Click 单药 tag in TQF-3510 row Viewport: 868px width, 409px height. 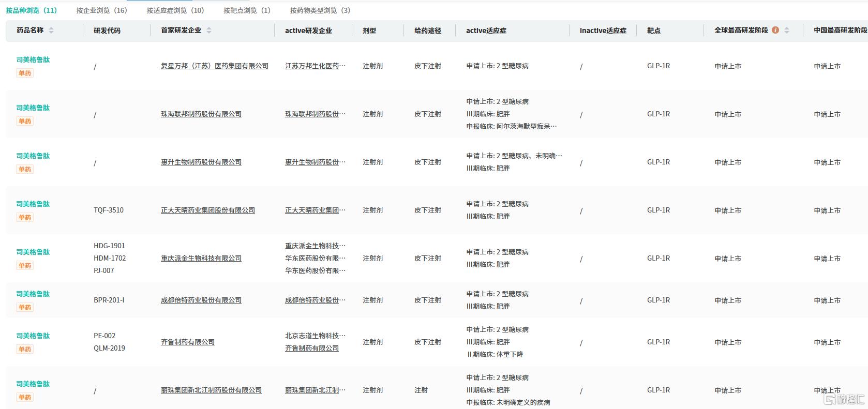pos(25,218)
